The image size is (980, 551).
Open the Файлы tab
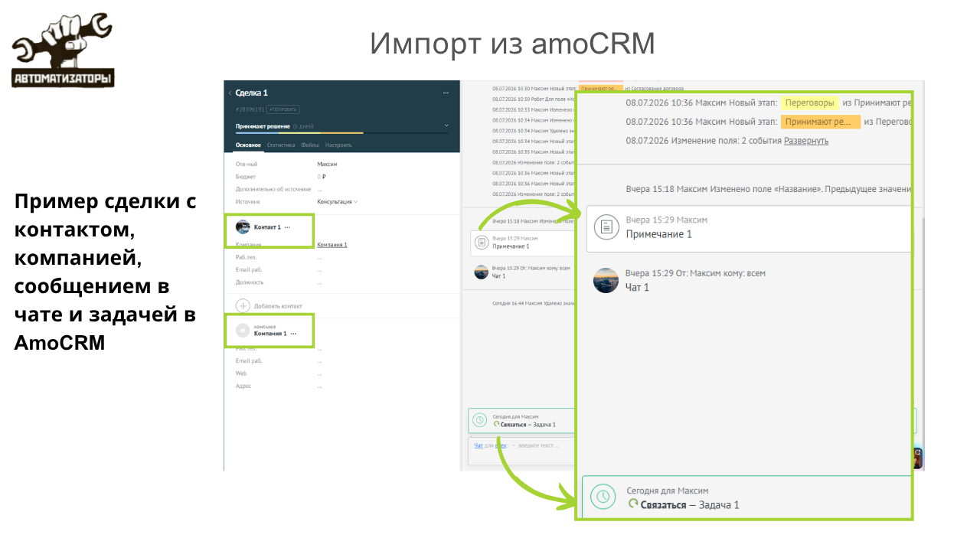pos(310,145)
